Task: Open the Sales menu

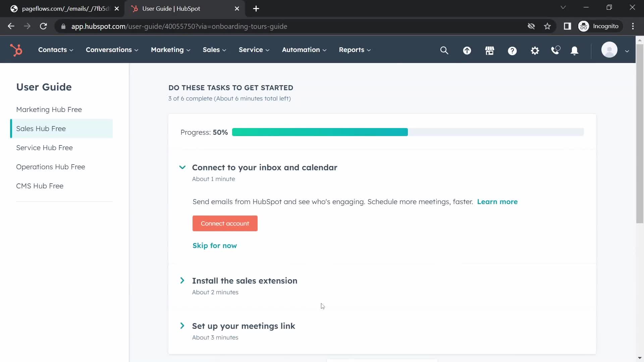Action: click(x=215, y=50)
